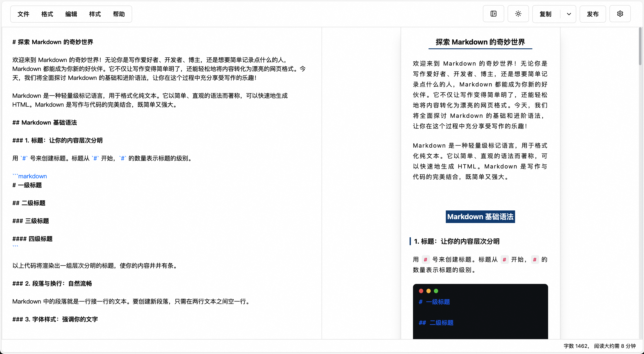Click the red dot in code block header
The image size is (644, 354).
tap(421, 291)
